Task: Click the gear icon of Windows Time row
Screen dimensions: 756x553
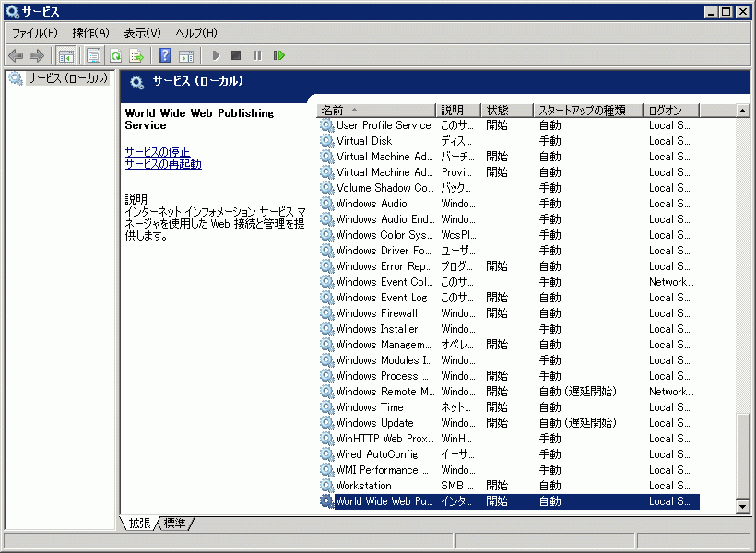Action: [327, 407]
